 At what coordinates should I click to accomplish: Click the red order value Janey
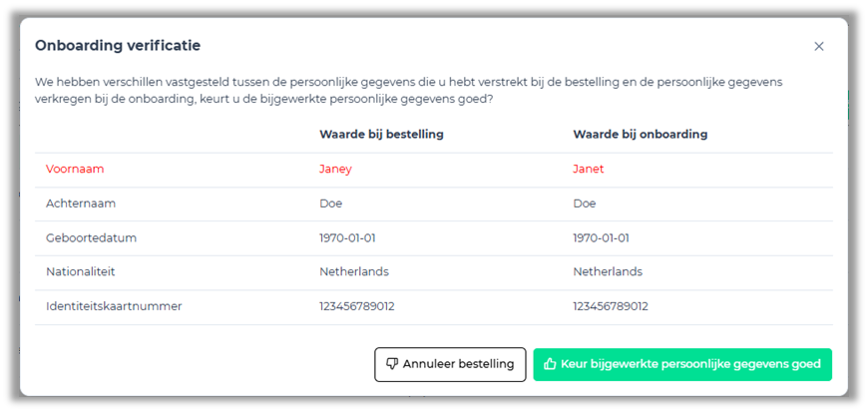[x=335, y=169]
